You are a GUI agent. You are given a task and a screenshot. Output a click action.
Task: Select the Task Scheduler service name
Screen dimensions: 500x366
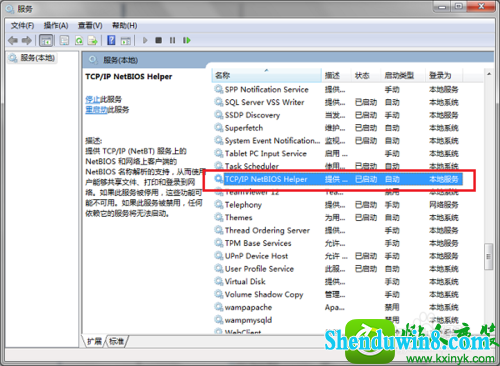(252, 166)
